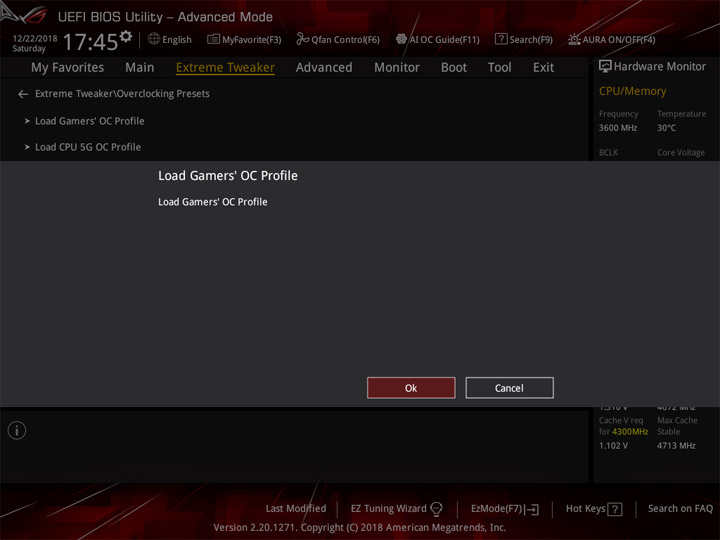
Task: Go to the Advanced tab
Action: click(324, 68)
